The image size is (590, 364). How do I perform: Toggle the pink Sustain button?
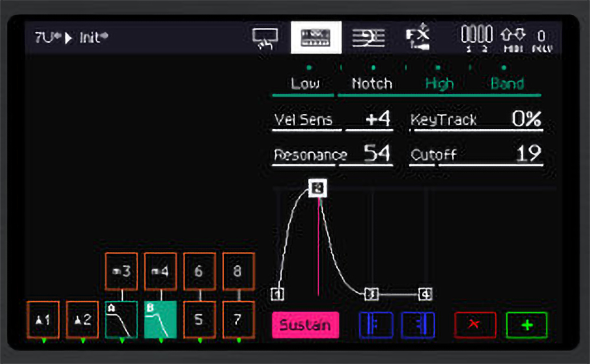[305, 325]
